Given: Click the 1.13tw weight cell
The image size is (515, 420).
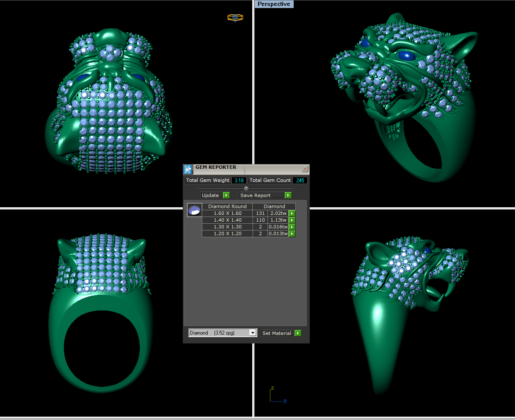Looking at the screenshot, I should tap(278, 220).
